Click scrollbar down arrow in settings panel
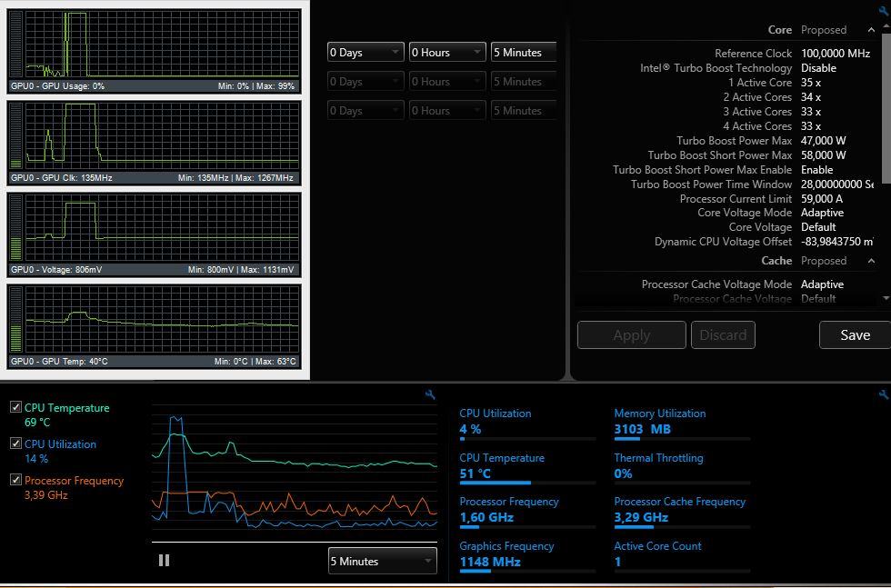 click(x=886, y=298)
